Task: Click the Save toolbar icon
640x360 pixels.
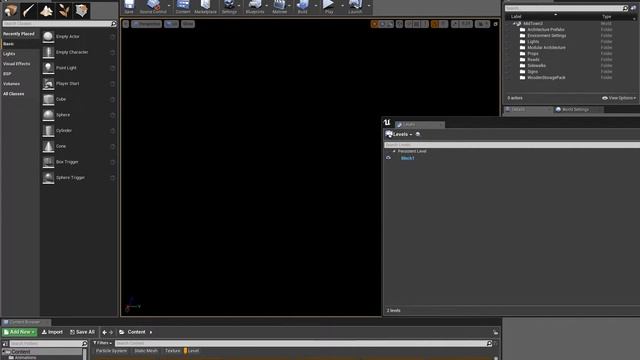Action: coord(129,7)
